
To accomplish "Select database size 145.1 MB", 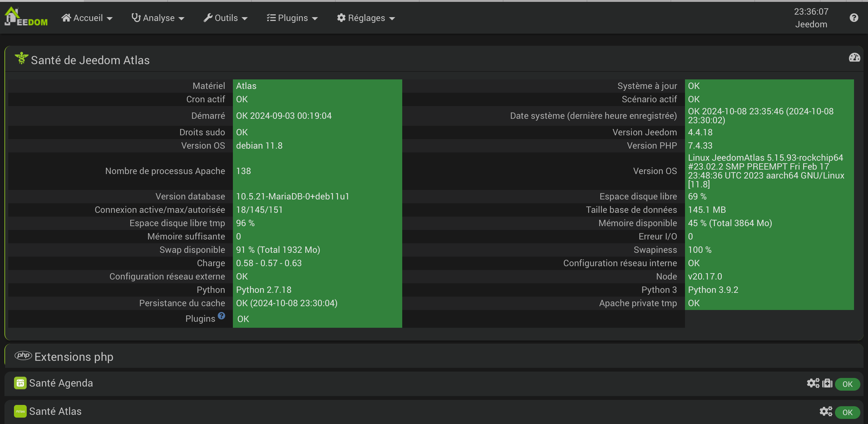I will pyautogui.click(x=707, y=210).
